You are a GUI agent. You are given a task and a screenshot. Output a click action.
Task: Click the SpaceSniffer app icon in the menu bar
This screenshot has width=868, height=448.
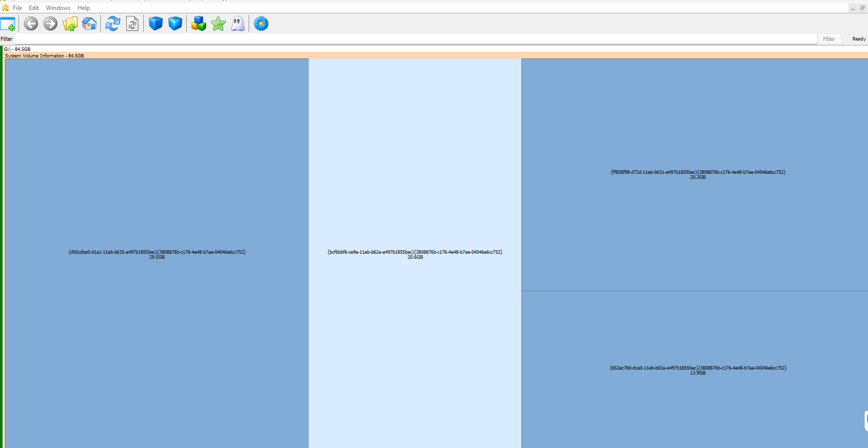tap(5, 7)
